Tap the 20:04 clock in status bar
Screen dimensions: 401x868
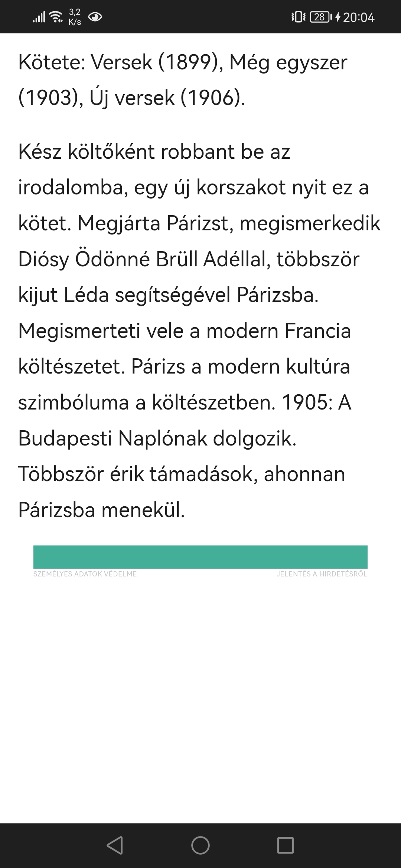(x=359, y=17)
